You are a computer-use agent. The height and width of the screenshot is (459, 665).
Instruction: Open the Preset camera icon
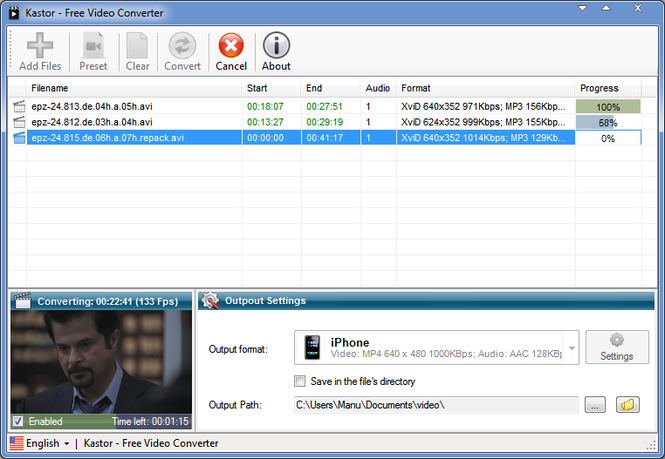click(x=93, y=45)
